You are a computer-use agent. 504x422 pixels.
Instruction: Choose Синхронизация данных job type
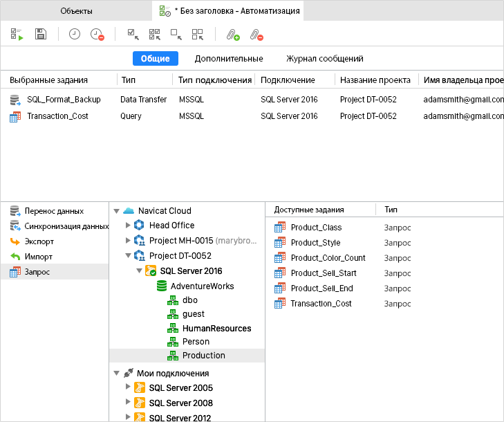click(x=55, y=226)
